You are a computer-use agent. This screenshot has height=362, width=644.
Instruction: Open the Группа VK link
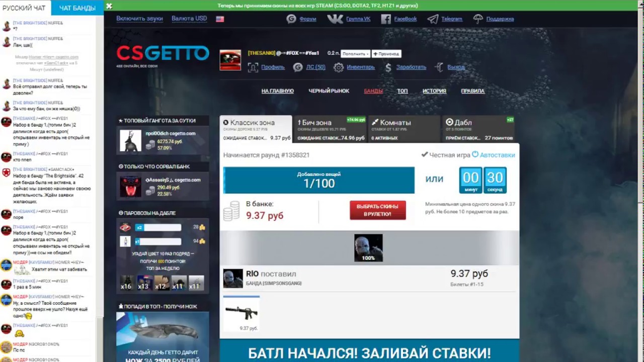pyautogui.click(x=358, y=19)
